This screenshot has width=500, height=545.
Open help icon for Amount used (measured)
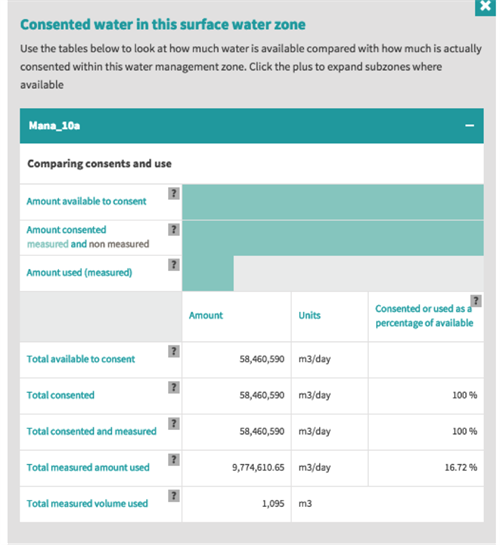click(174, 265)
